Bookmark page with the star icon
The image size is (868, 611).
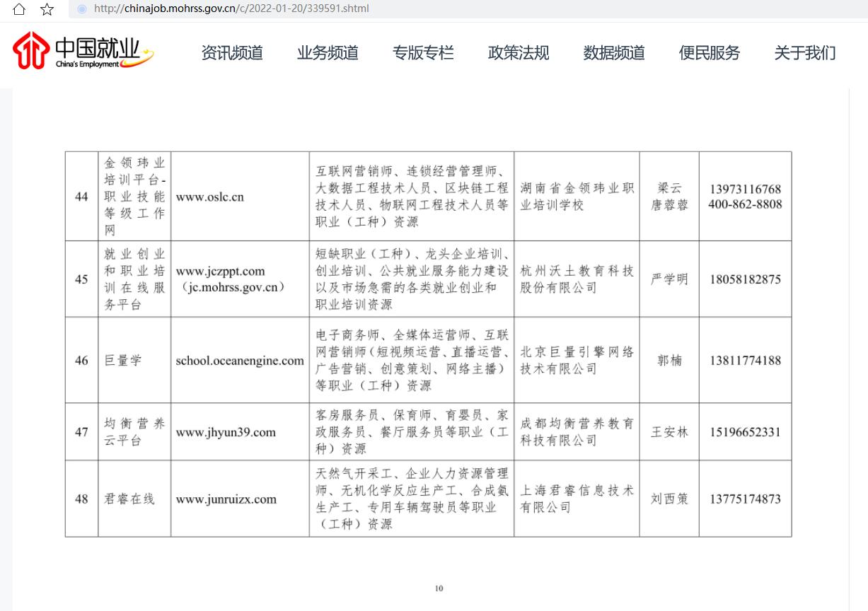pos(47,8)
